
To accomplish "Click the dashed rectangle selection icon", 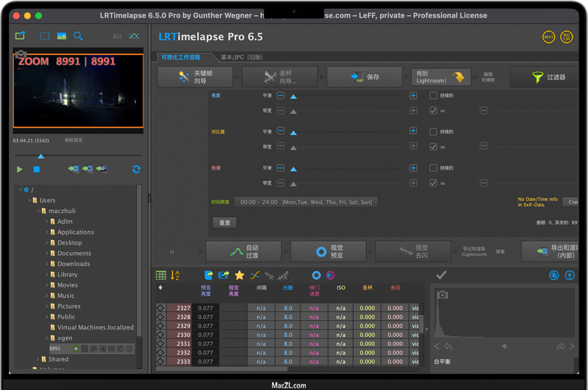I will [x=45, y=36].
